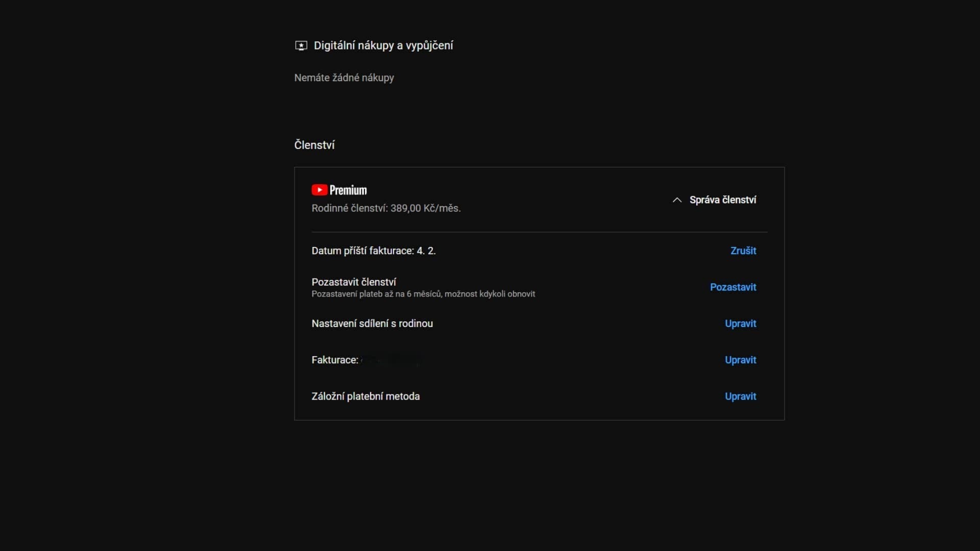Collapse the membership details via Správa členství
The image size is (980, 551).
(715, 199)
